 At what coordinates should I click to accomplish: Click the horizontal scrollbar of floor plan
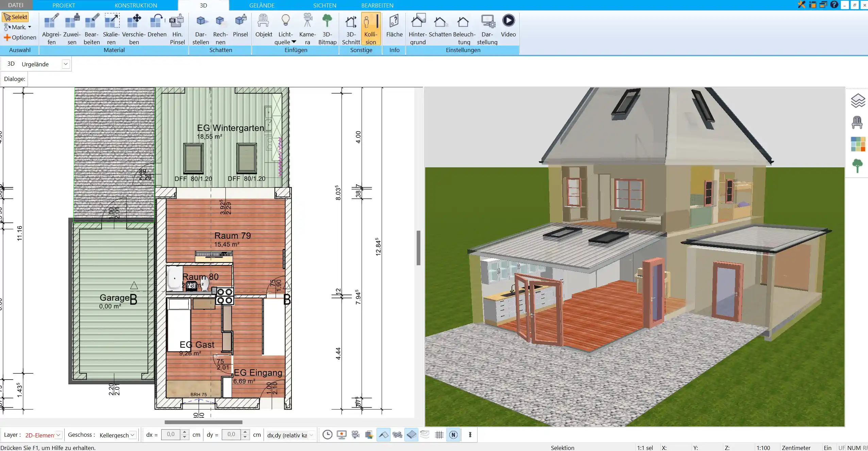pyautogui.click(x=203, y=422)
